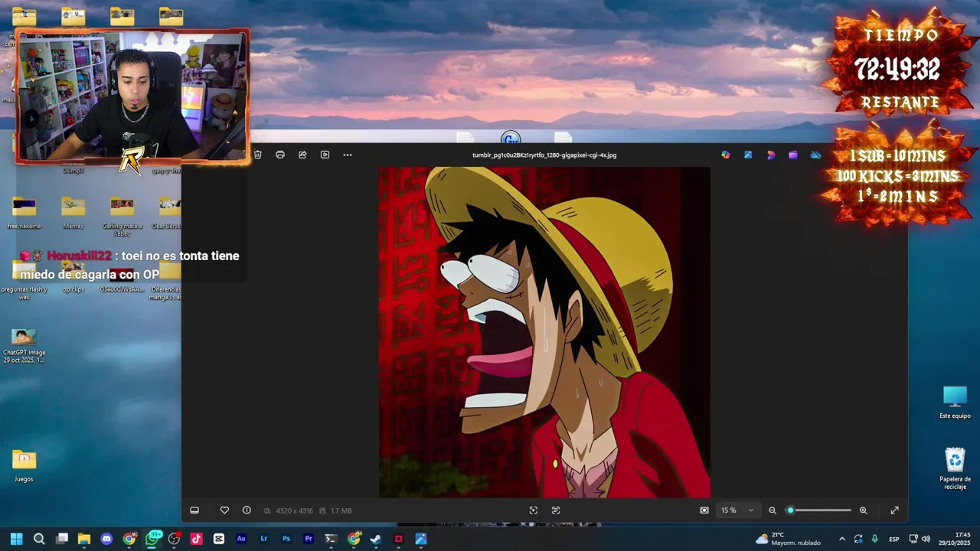Show hidden system tray icons

pos(842,539)
